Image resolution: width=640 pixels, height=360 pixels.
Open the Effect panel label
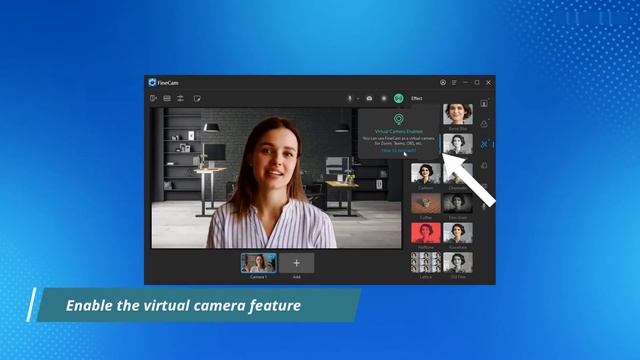click(x=417, y=98)
